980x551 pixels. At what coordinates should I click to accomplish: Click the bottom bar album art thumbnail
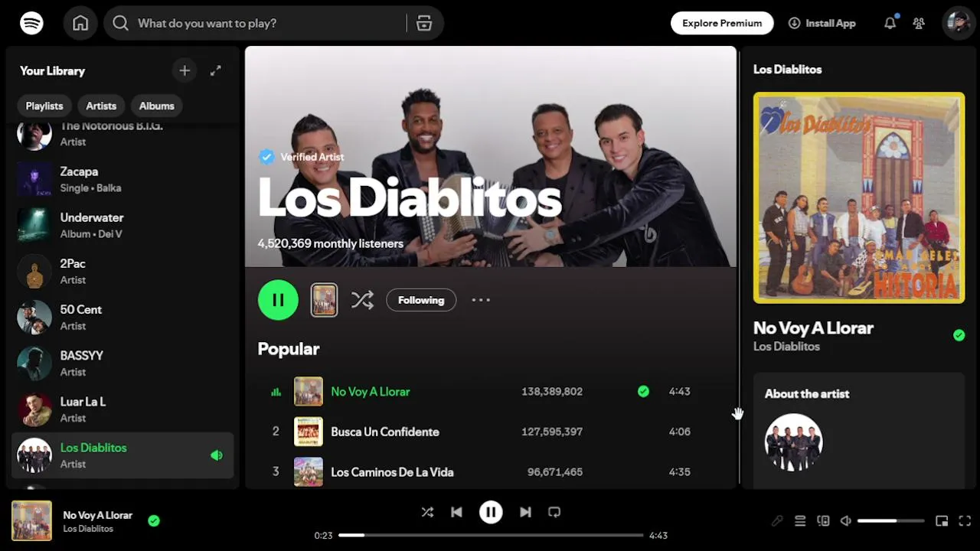click(x=31, y=520)
